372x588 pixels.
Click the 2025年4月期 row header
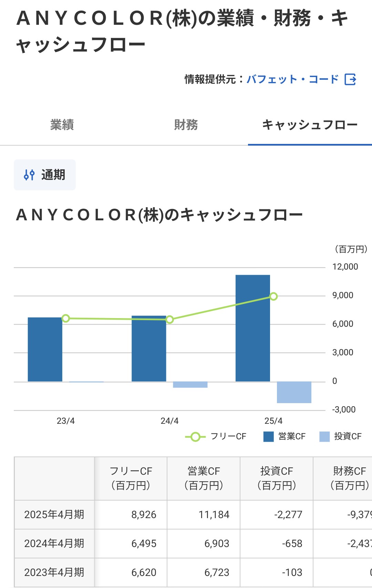click(54, 515)
